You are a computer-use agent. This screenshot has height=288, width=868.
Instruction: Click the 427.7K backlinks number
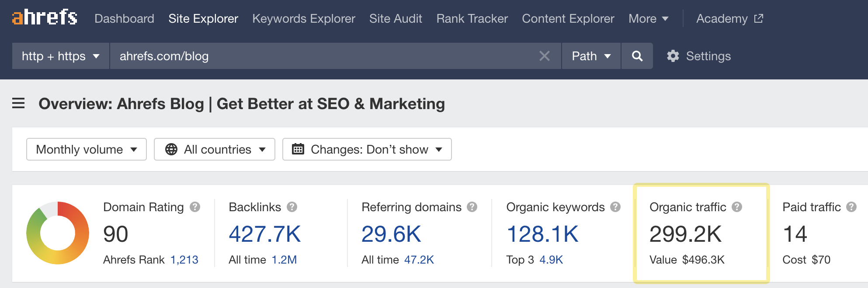click(x=265, y=234)
